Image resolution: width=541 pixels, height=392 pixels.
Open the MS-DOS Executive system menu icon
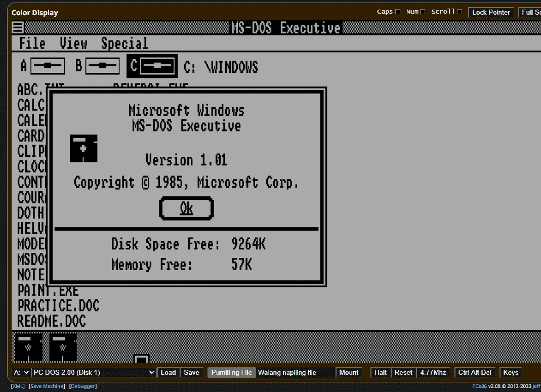coord(18,27)
